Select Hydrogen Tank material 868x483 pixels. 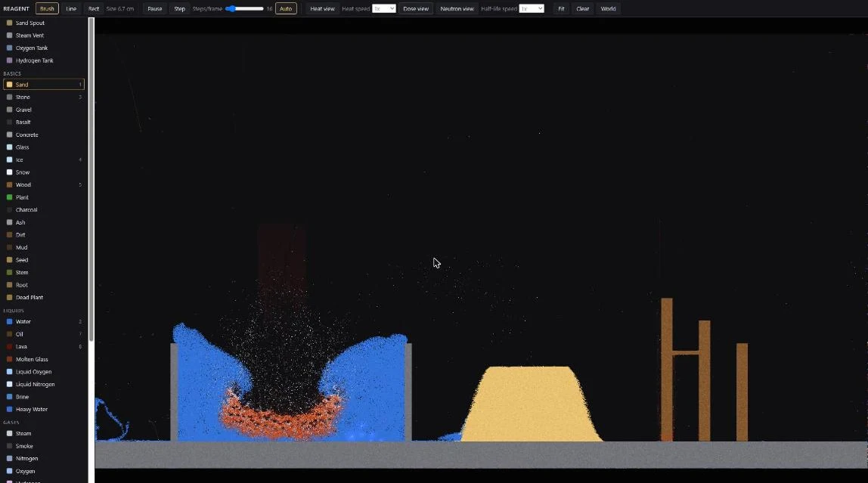coord(44,60)
